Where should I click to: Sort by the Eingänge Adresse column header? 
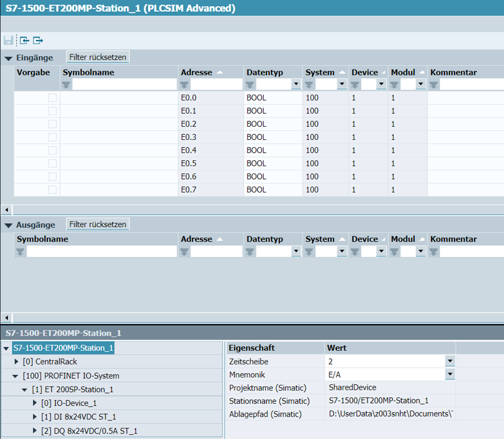[x=196, y=73]
